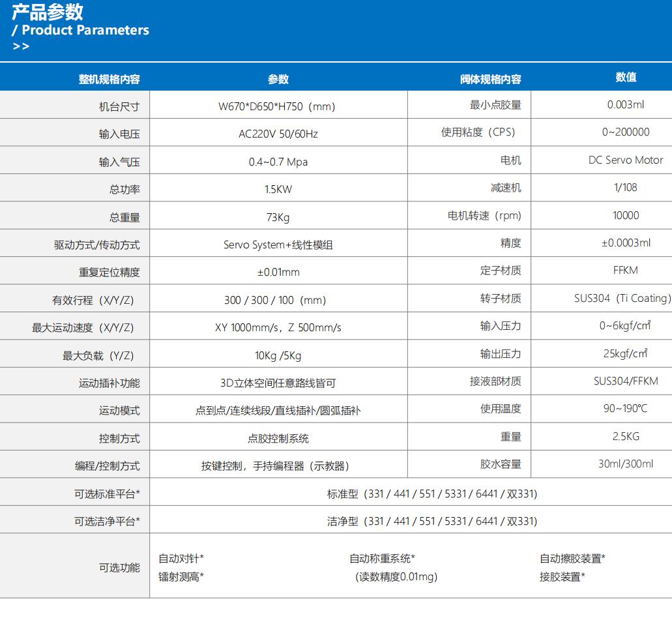The width and height of the screenshot is (672, 620).
Task: Select the ±0.01mm value
Action: [278, 273]
